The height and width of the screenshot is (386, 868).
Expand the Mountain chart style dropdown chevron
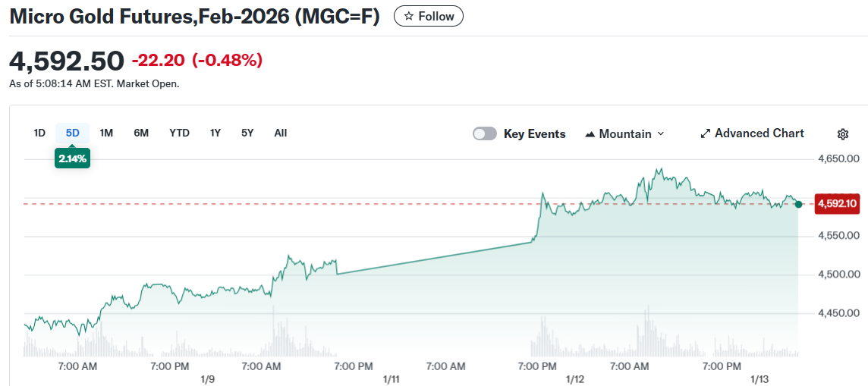coord(661,133)
